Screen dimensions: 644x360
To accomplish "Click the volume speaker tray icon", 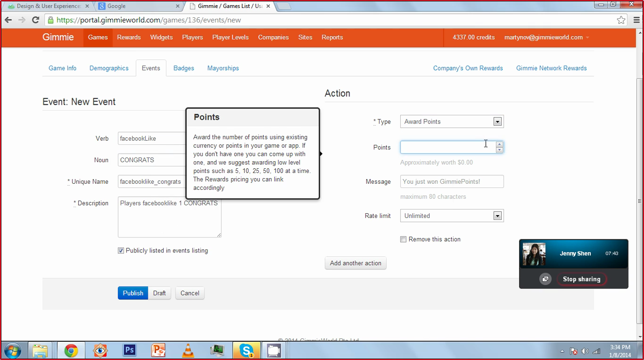I will 585,351.
